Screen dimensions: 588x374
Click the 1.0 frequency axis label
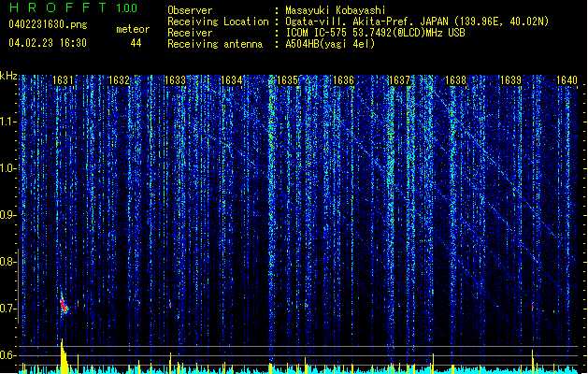click(x=7, y=168)
